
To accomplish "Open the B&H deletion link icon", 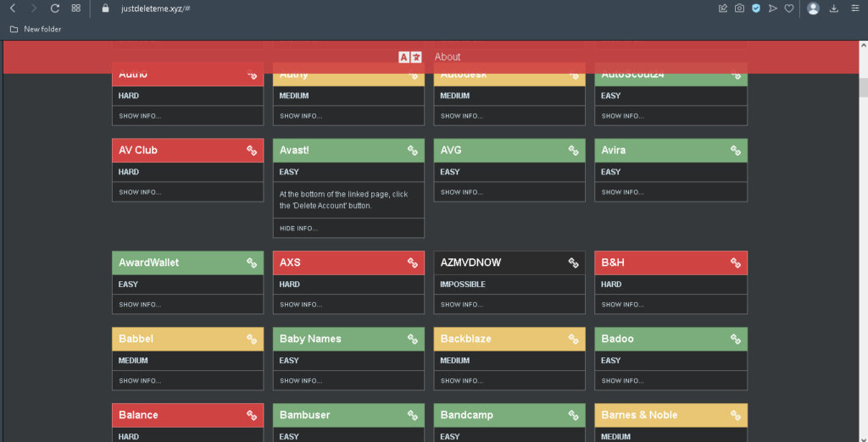I will [736, 262].
